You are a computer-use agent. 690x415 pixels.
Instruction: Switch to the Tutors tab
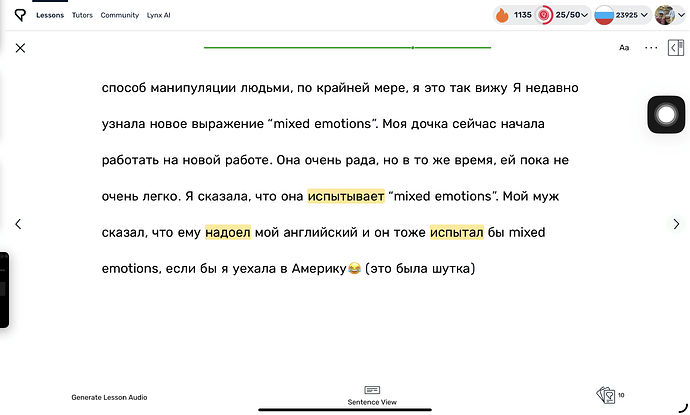[83, 16]
